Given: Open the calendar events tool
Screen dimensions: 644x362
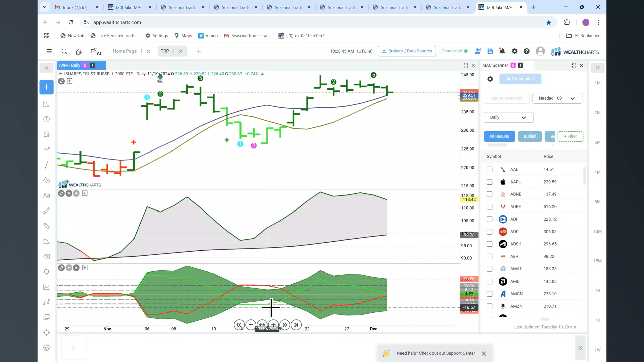Looking at the screenshot, I should 47,134.
